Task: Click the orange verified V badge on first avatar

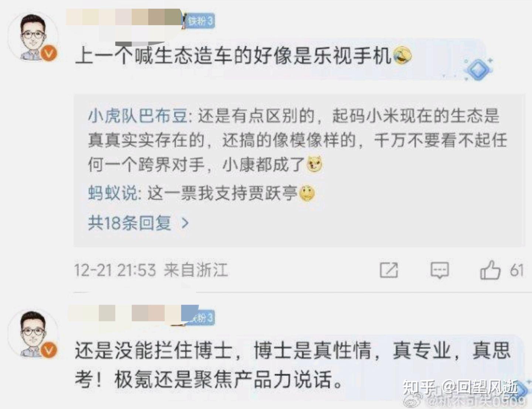Action: coord(50,54)
